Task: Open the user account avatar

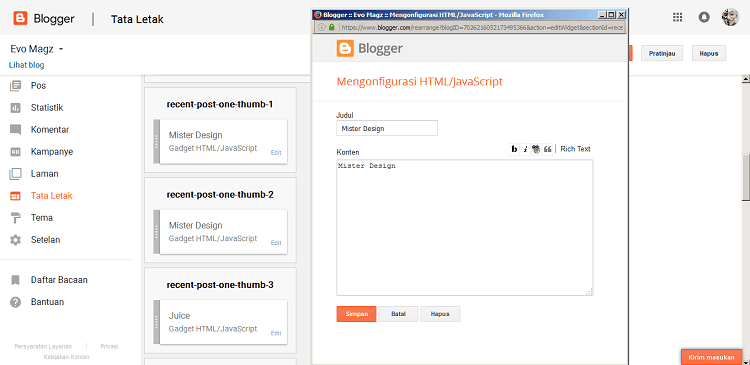Action: tap(730, 17)
